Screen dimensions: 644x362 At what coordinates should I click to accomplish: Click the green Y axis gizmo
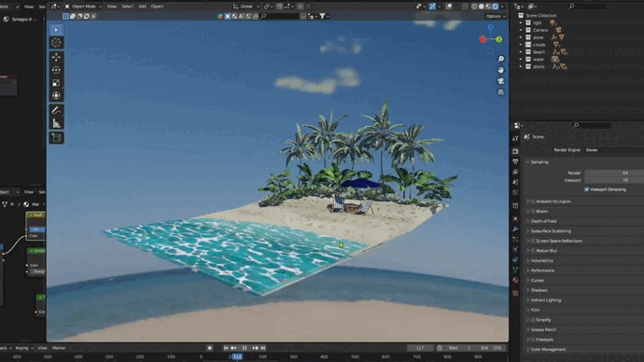(499, 39)
